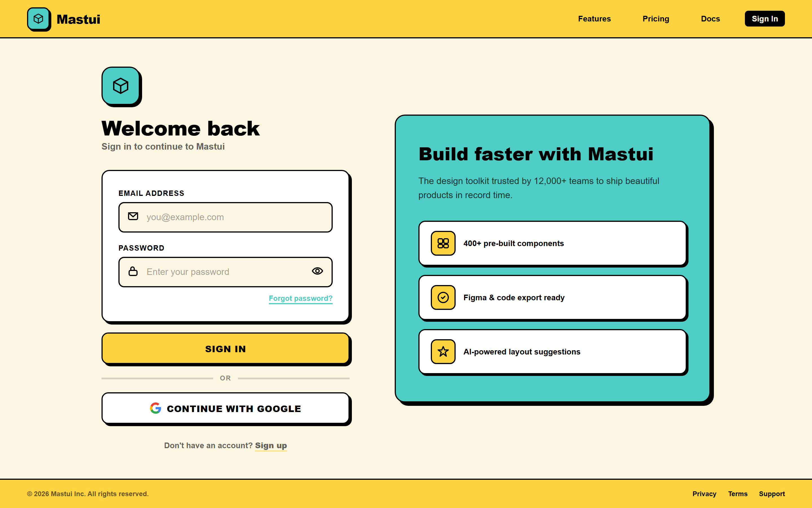Open the Pricing nav item
Screen dimensions: 812x508
pos(656,19)
